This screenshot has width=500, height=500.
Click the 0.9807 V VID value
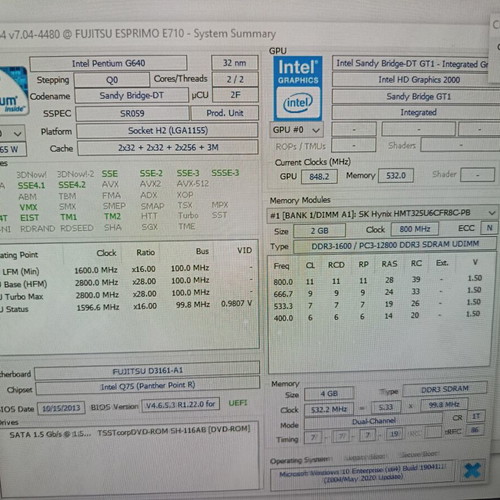pyautogui.click(x=236, y=304)
